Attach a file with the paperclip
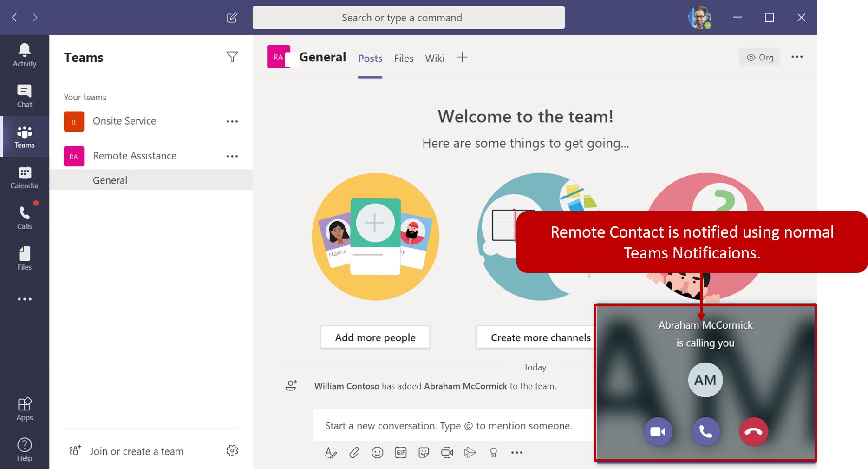 click(354, 452)
